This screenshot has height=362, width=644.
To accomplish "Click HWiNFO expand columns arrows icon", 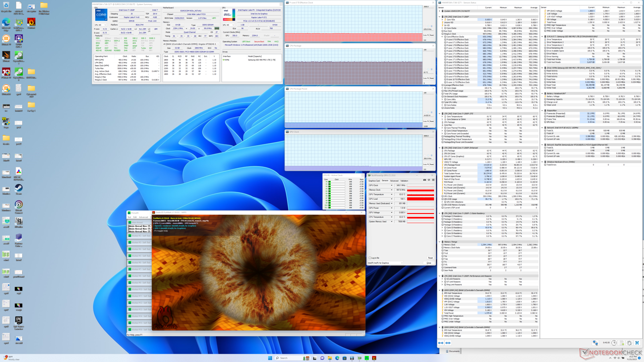I will point(441,343).
